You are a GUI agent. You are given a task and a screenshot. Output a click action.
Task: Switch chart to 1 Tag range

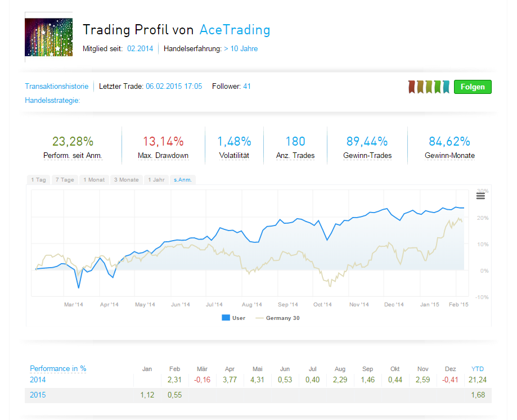click(38, 180)
